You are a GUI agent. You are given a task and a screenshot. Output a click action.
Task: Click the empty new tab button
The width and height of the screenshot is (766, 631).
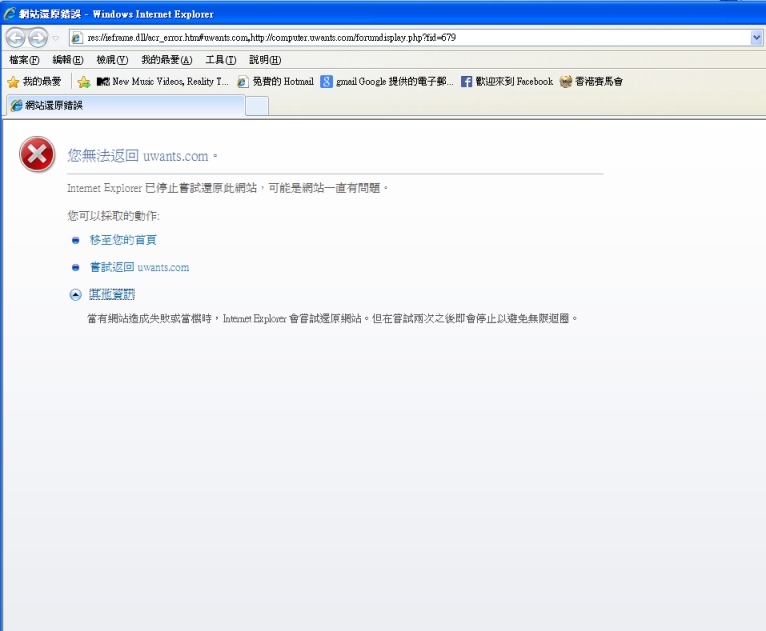257,106
